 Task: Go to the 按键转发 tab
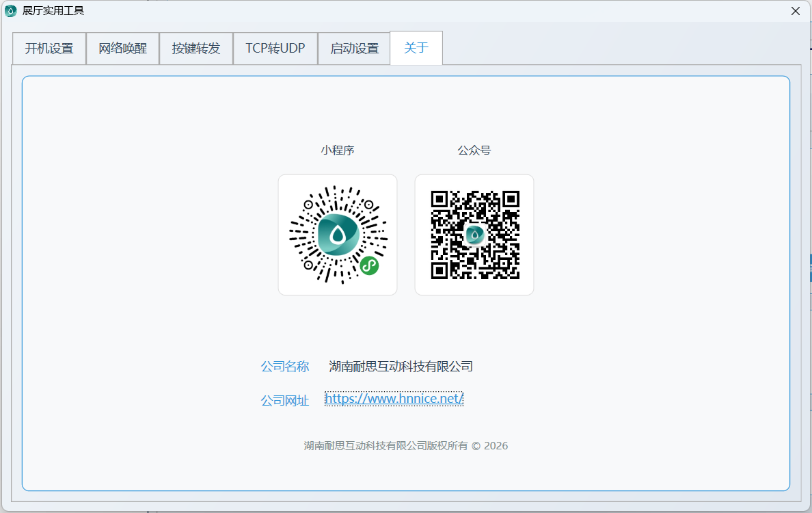point(196,49)
